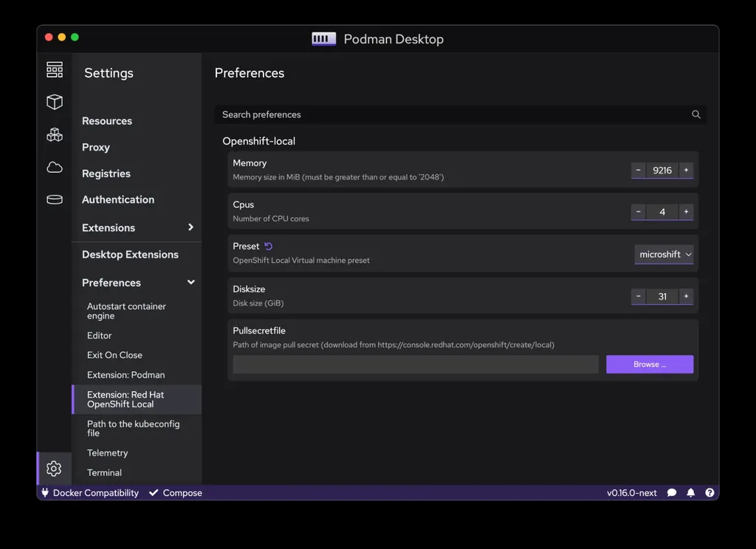Reset the Preset value with the undo icon
Screen dimensions: 756x549
click(x=269, y=246)
